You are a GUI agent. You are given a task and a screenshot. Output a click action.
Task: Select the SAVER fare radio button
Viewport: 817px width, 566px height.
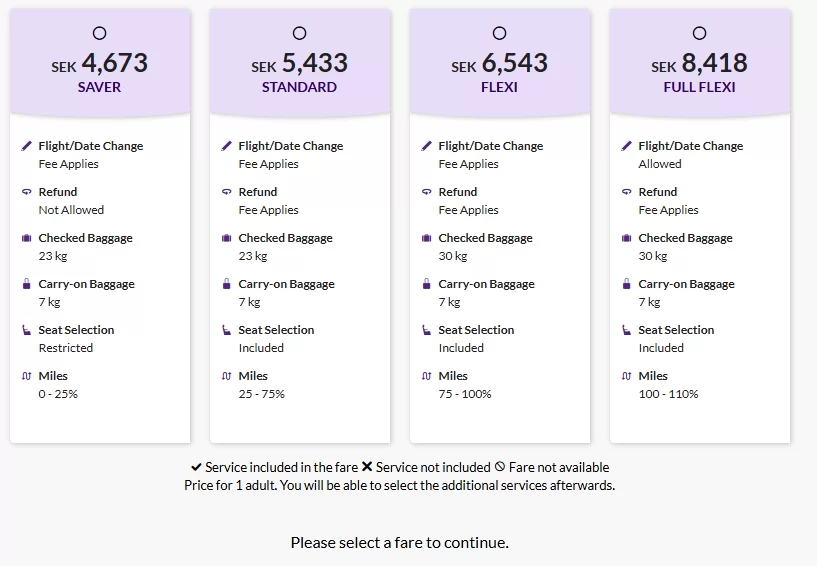[x=99, y=33]
